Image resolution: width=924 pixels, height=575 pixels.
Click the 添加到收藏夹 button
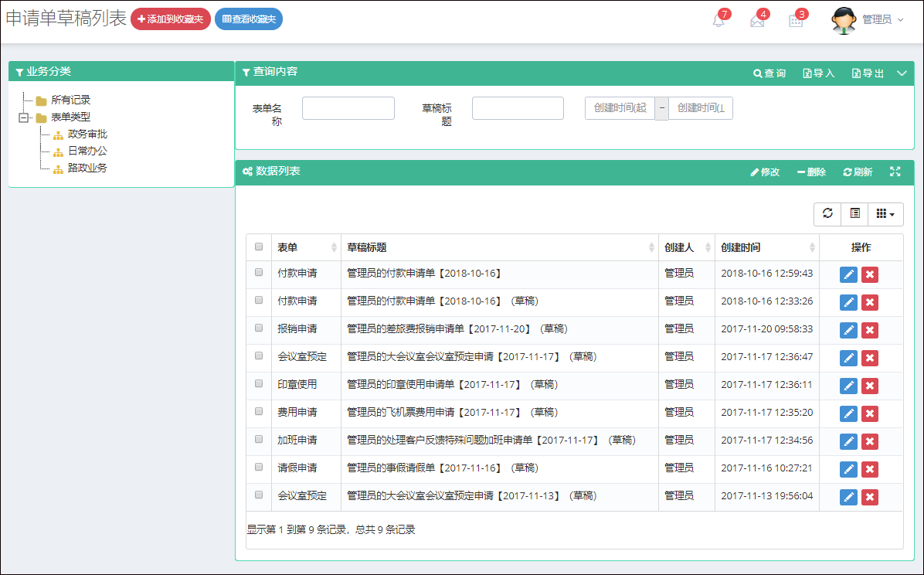point(171,19)
